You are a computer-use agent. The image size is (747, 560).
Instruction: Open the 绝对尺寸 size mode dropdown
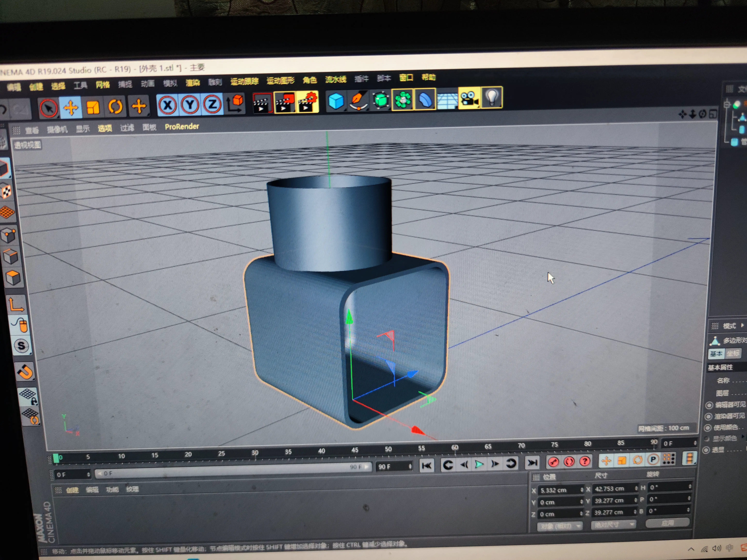pos(613,525)
